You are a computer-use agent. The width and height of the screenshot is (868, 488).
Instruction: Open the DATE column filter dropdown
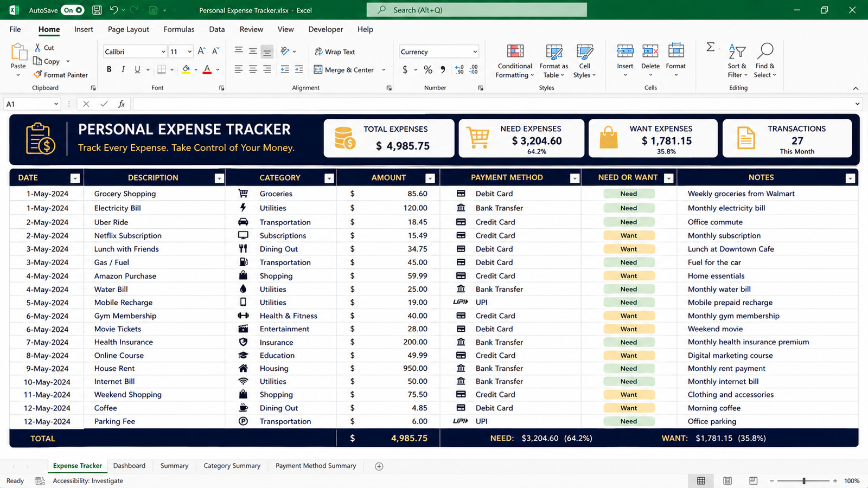tap(75, 178)
